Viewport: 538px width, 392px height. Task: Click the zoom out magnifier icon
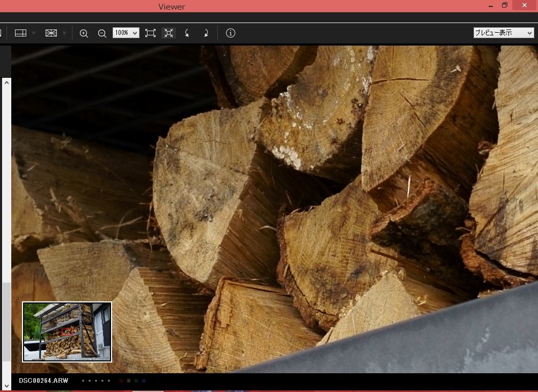click(102, 33)
